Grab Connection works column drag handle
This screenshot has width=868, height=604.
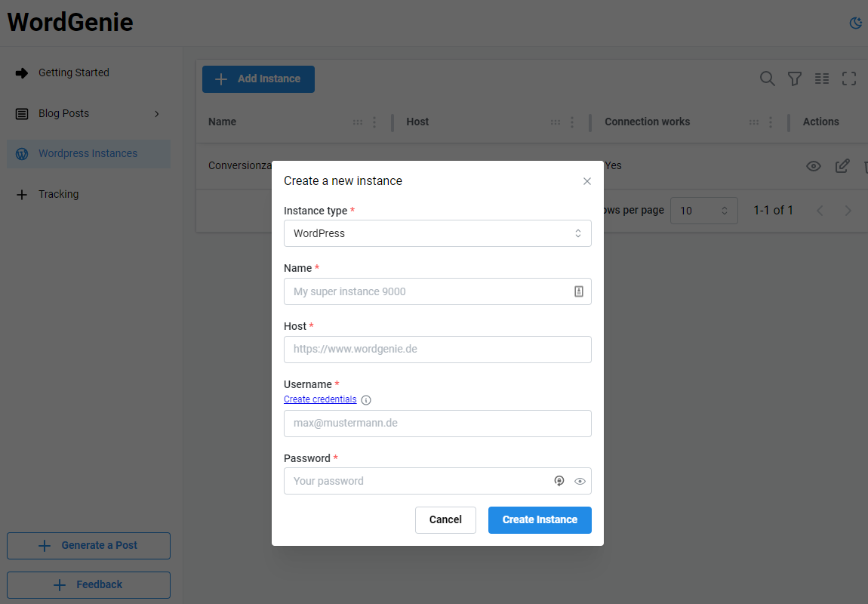(x=753, y=122)
